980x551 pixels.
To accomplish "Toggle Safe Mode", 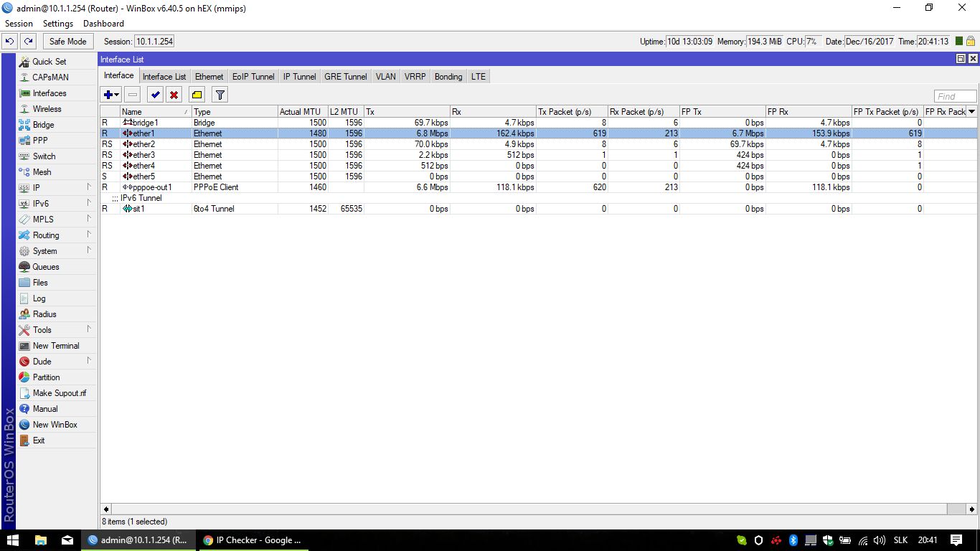I will (x=68, y=42).
